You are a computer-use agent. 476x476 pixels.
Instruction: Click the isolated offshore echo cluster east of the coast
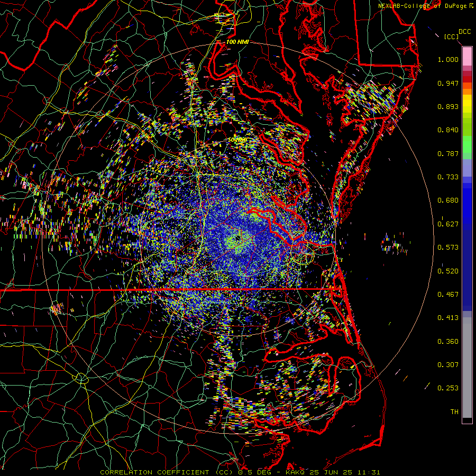tap(395, 243)
